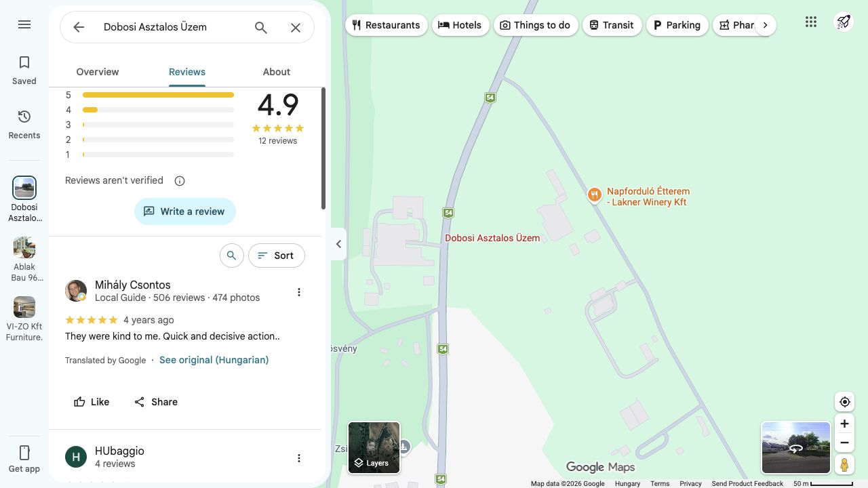Search within reviews magnifier button
Image resolution: width=868 pixels, height=488 pixels.
click(x=232, y=256)
